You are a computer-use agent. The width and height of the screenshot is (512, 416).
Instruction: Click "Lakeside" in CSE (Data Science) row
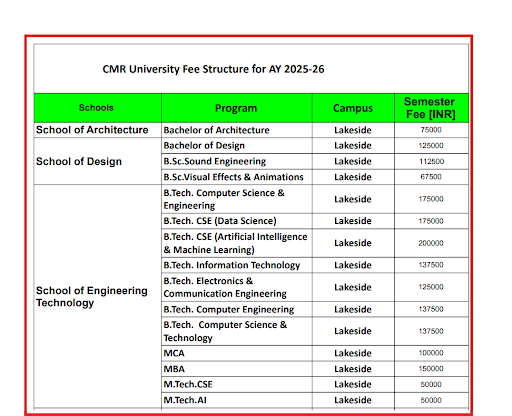(353, 221)
